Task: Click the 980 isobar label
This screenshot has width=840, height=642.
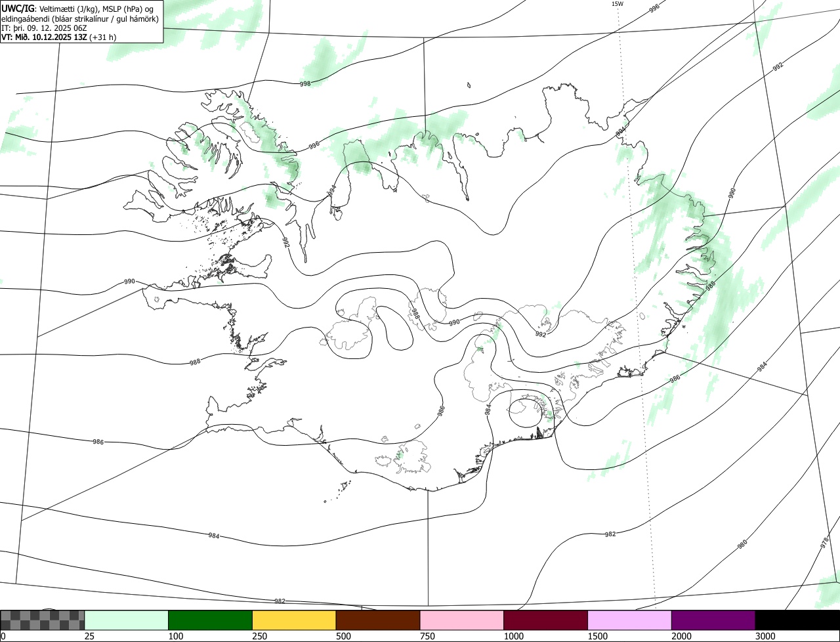Action: click(742, 544)
